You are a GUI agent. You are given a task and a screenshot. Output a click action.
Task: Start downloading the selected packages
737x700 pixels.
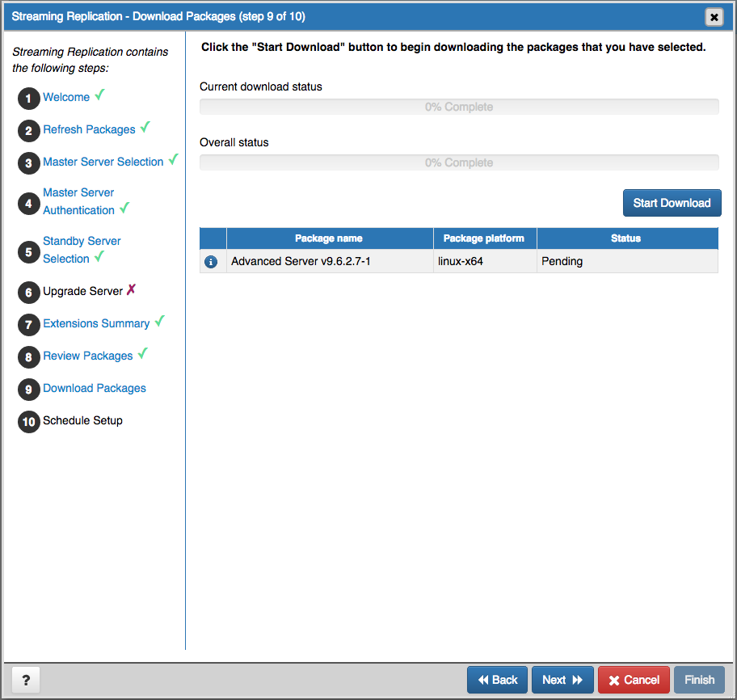click(672, 203)
